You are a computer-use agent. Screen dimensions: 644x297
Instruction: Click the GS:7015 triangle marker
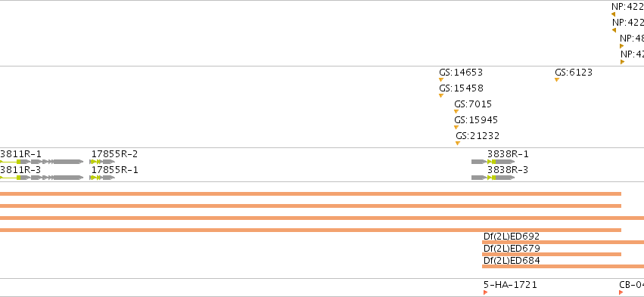(456, 112)
